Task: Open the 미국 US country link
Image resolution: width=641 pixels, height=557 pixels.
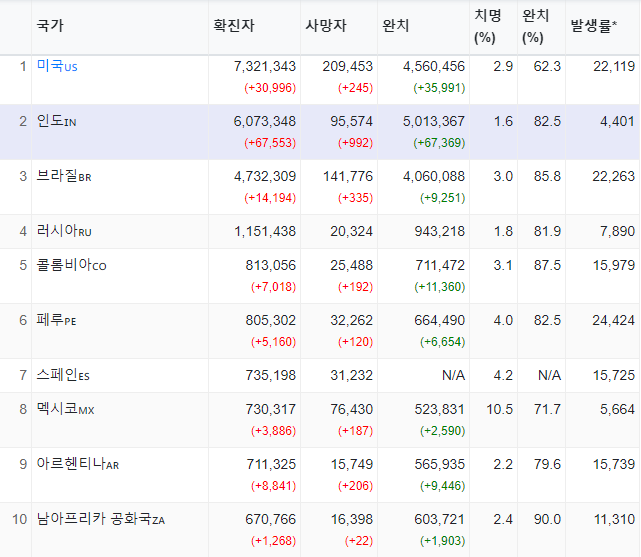Action: 57,66
